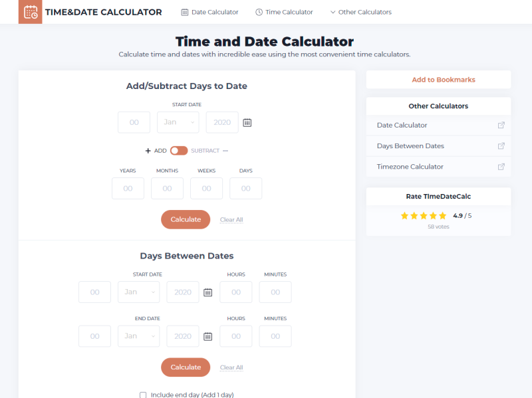Toggle the Add/Subtract switch
The height and width of the screenshot is (398, 532).
pyautogui.click(x=179, y=151)
